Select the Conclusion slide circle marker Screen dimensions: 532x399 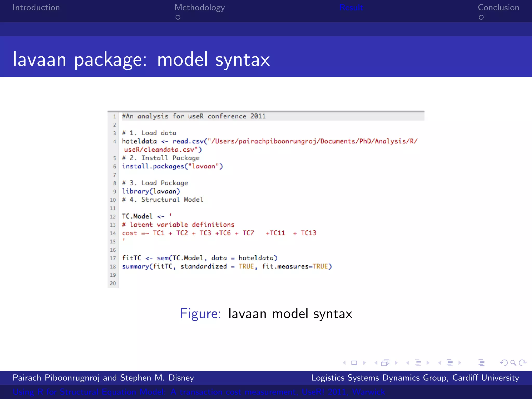tap(481, 17)
